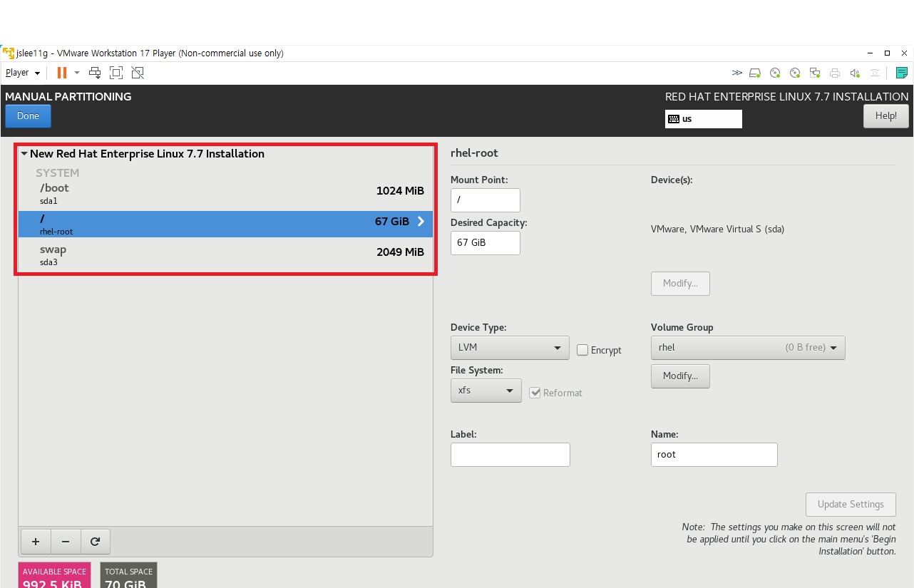914x588 pixels.
Task: Click the VMware, VMware Virtual S (sda) text
Action: pos(718,229)
